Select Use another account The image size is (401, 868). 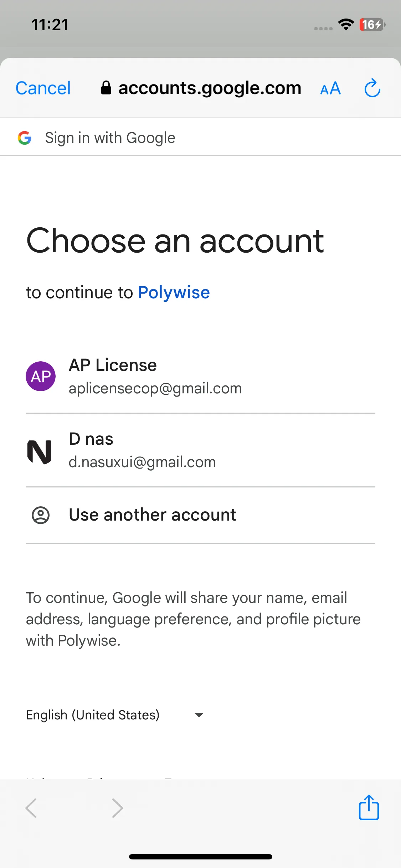[200, 515]
